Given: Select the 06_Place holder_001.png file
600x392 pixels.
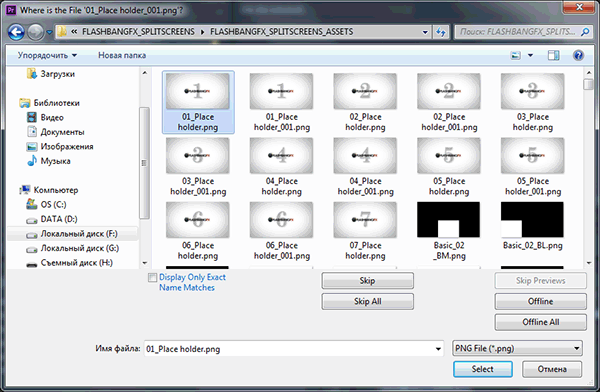Looking at the screenshot, I should coord(282,231).
